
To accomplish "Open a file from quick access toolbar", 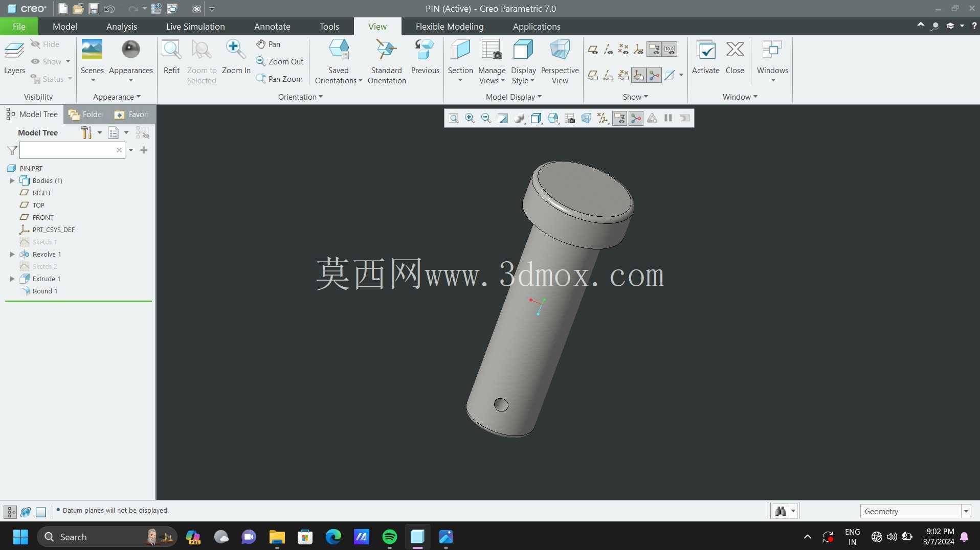I will pos(78,9).
